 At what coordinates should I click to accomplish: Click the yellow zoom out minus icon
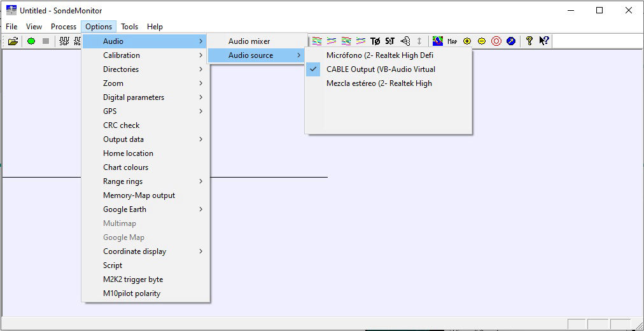pyautogui.click(x=482, y=41)
